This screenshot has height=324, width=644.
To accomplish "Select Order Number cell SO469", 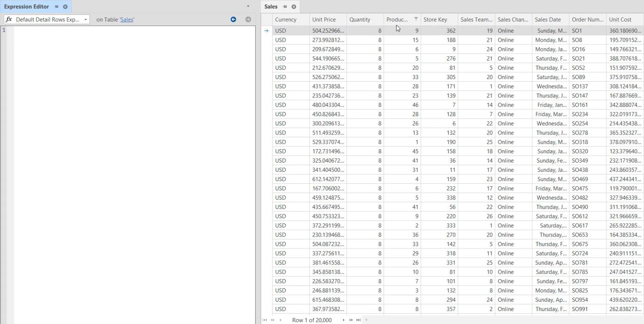I will pos(588,179).
